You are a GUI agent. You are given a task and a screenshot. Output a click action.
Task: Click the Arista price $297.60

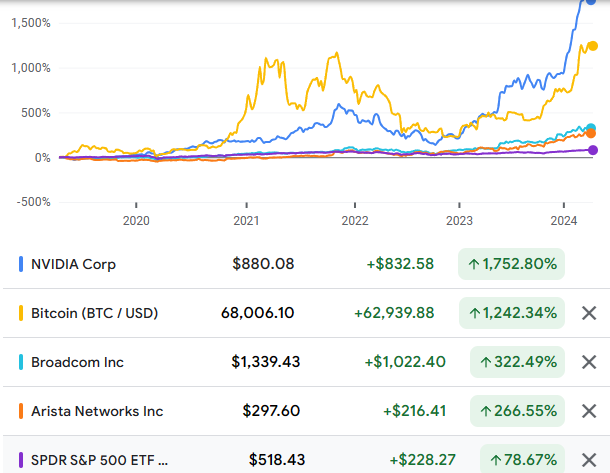pyautogui.click(x=271, y=411)
